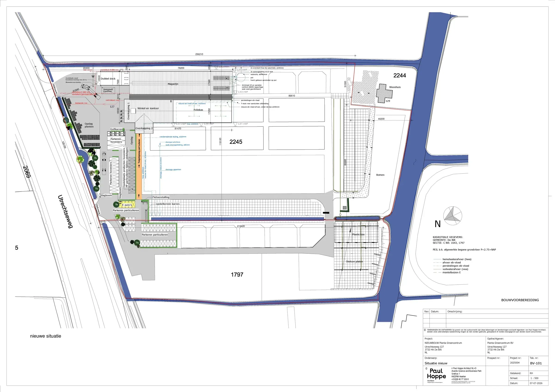Click the 'KADASTRALE GEGEVENS:' heading
The image size is (555, 392).
[x=448, y=237]
